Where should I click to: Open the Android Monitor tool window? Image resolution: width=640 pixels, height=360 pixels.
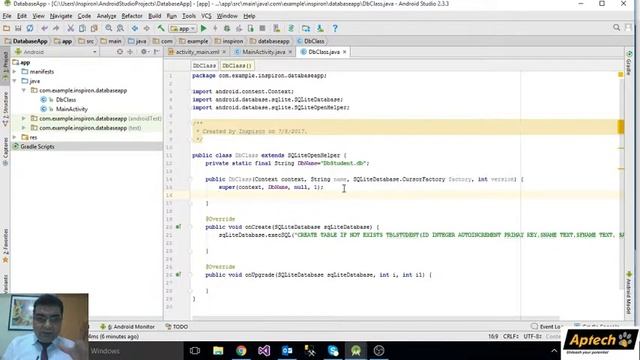[127, 327]
